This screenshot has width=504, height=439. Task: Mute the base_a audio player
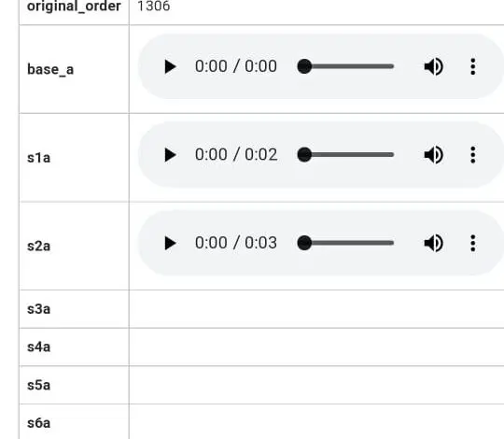point(434,66)
